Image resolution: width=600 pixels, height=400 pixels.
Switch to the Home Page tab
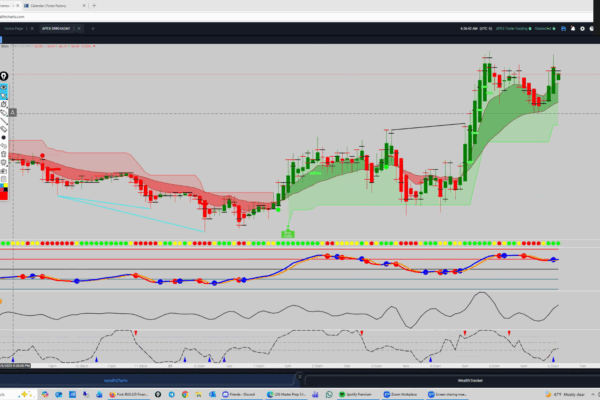click(14, 30)
